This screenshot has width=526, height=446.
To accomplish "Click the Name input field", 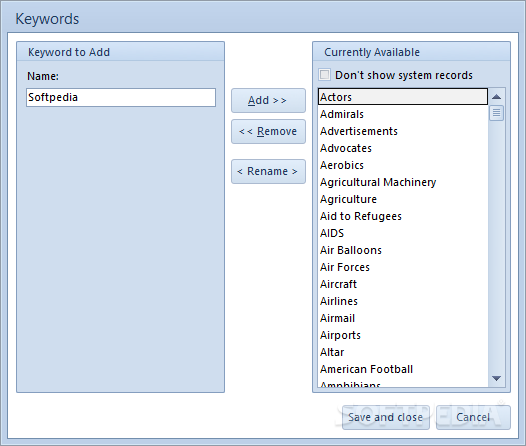I will 121,98.
